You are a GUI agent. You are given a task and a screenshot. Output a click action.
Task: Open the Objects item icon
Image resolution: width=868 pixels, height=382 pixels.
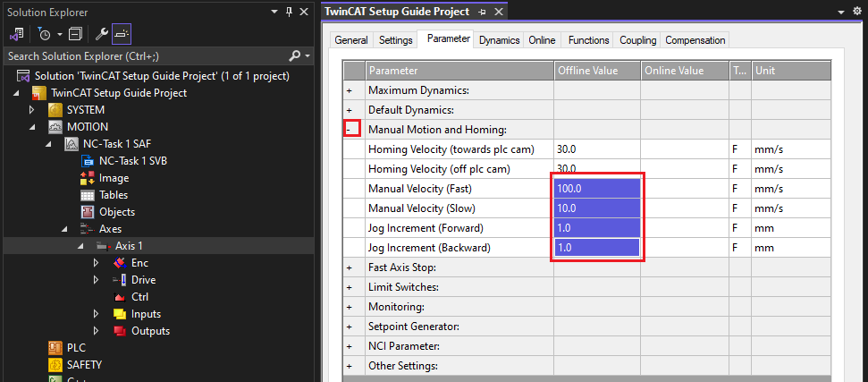(88, 212)
